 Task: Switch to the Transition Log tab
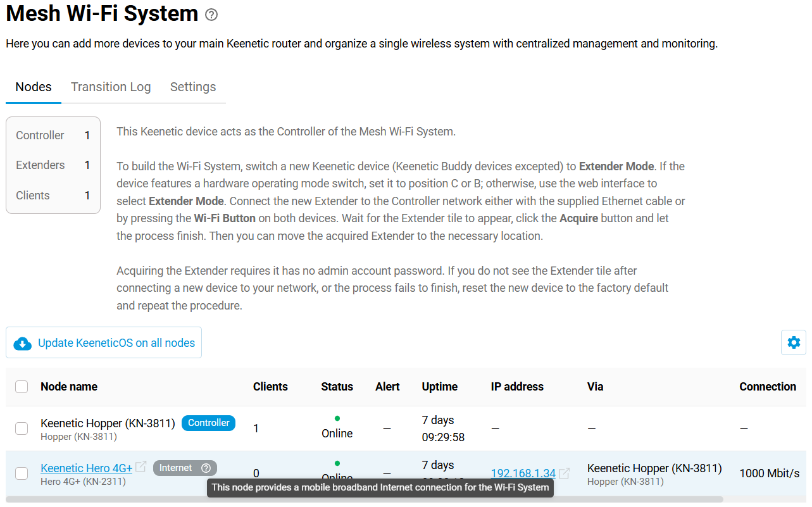point(111,87)
